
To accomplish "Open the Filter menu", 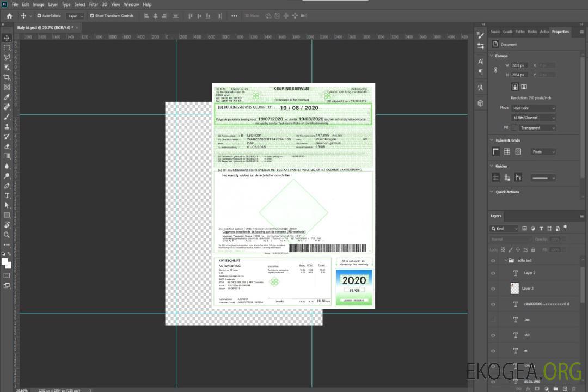I will tap(94, 4).
